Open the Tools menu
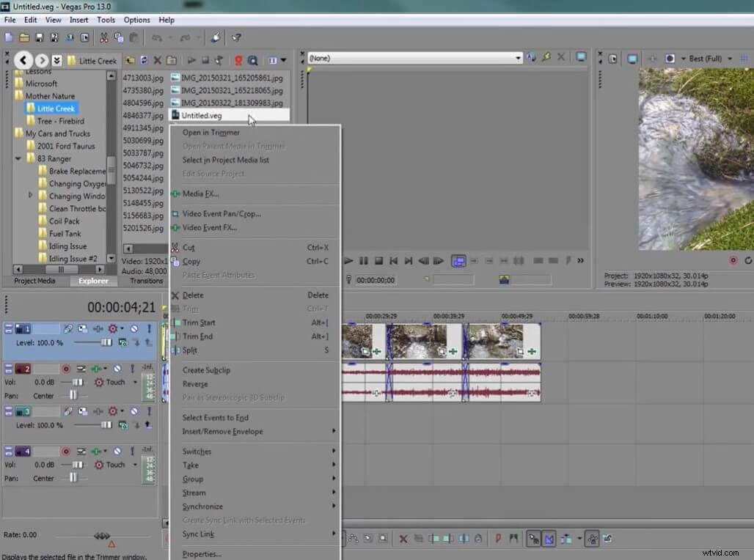This screenshot has height=560, width=754. click(106, 20)
